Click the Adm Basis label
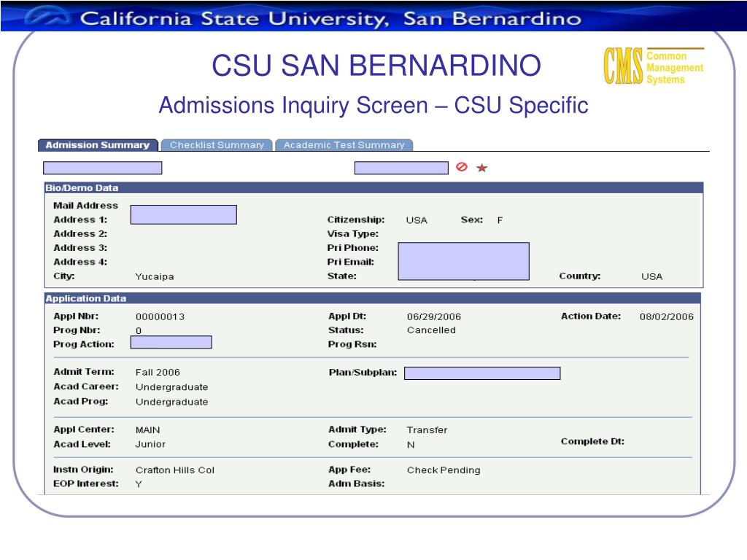Viewport: 747px width, 560px height. tap(356, 484)
